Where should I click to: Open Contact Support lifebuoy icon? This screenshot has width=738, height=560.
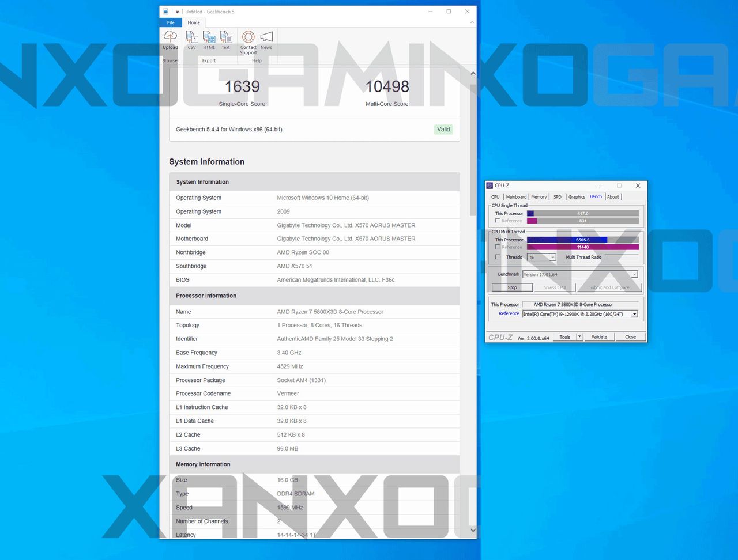tap(248, 37)
